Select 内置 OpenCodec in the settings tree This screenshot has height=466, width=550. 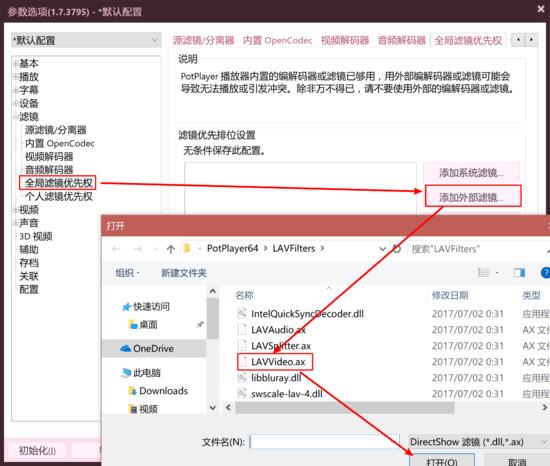point(60,143)
